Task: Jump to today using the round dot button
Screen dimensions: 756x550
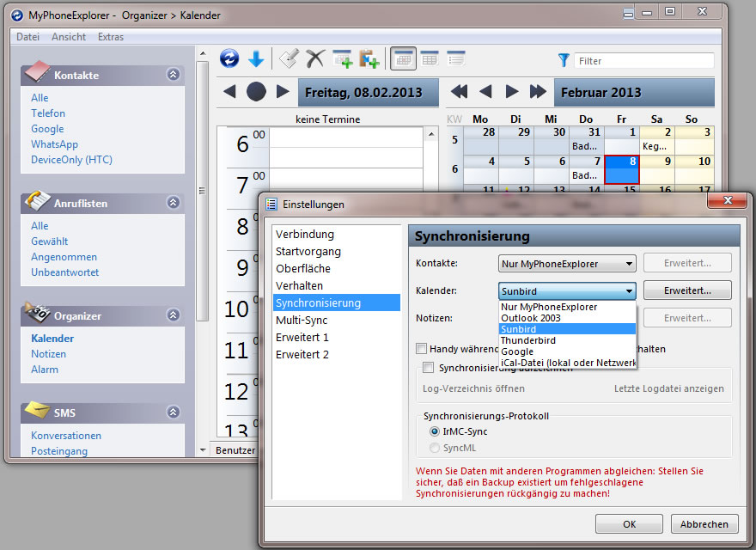Action: coord(256,92)
